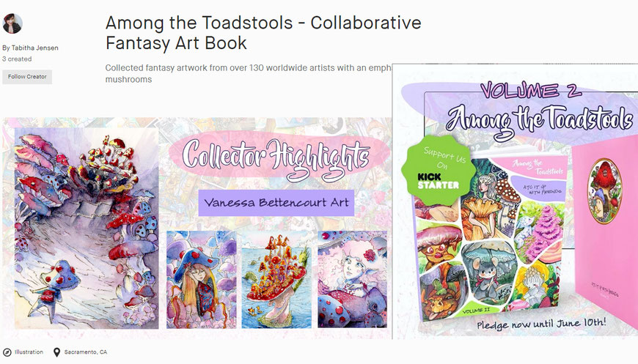
Task: Open the By Tabitha Jensen creator link
Action: click(30, 48)
